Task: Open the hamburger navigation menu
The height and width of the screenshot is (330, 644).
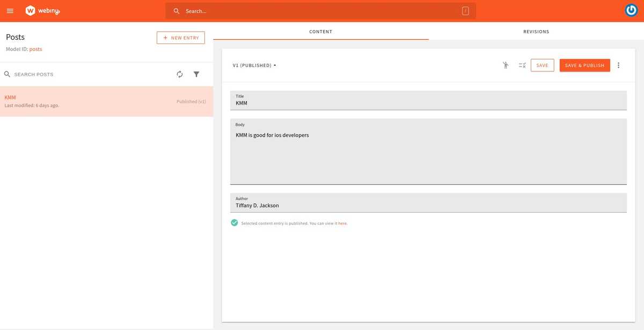Action: pyautogui.click(x=10, y=10)
